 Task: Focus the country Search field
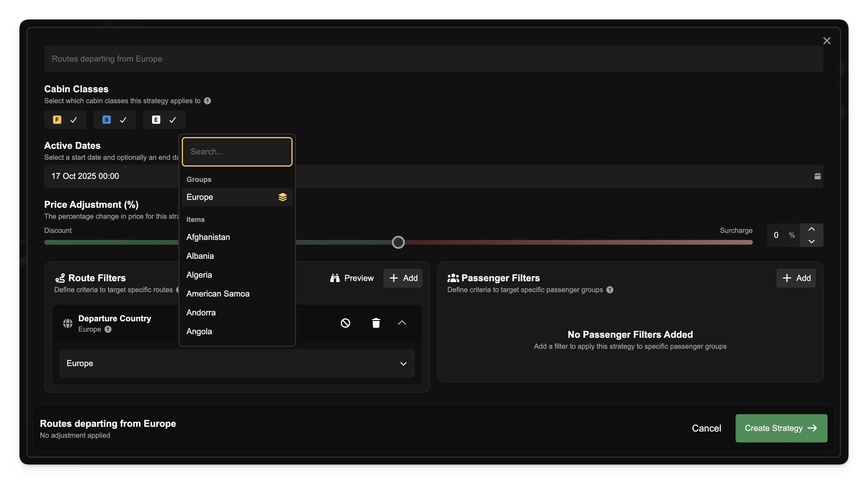(237, 152)
